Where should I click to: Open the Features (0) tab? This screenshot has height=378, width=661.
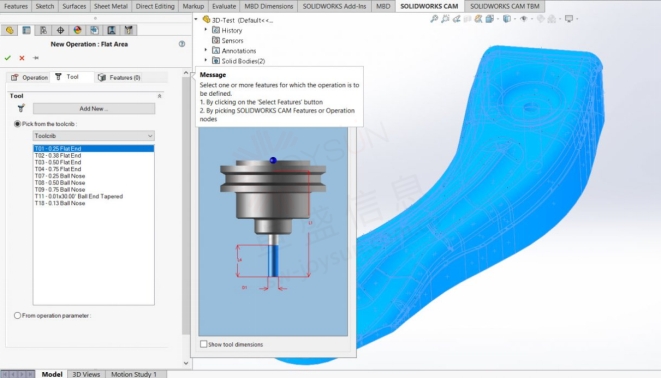coord(119,78)
